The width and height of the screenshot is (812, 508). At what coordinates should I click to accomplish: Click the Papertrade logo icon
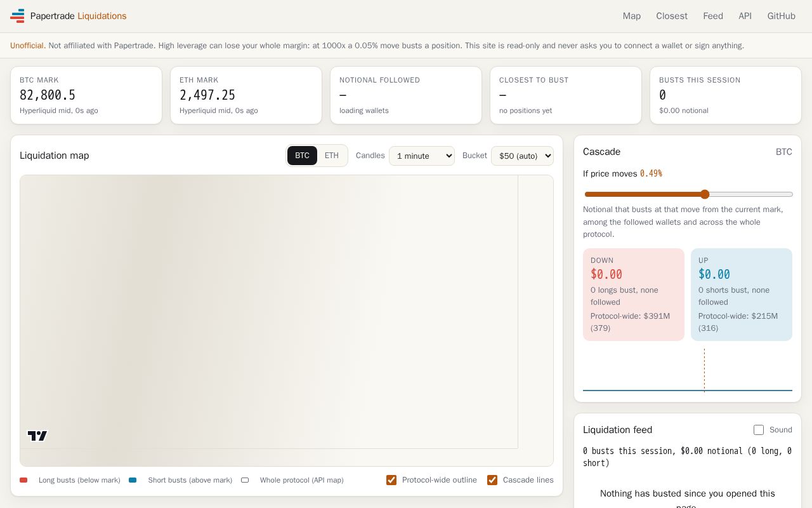tap(17, 16)
